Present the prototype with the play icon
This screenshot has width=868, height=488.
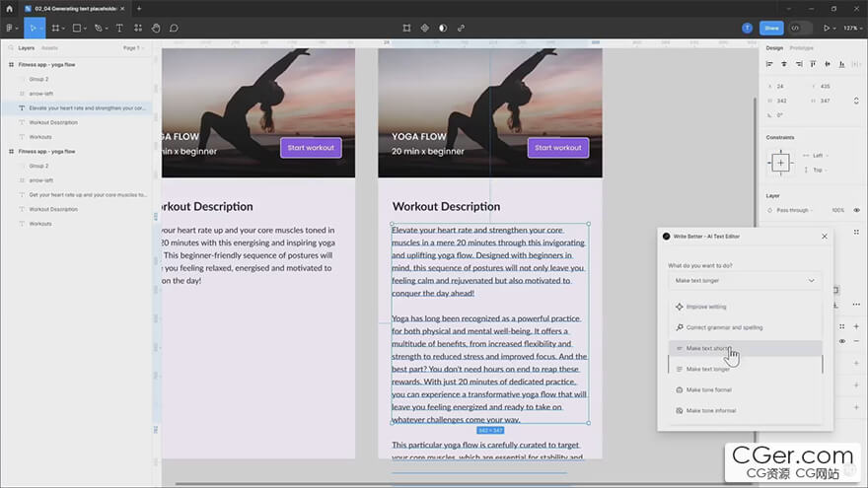(x=827, y=28)
